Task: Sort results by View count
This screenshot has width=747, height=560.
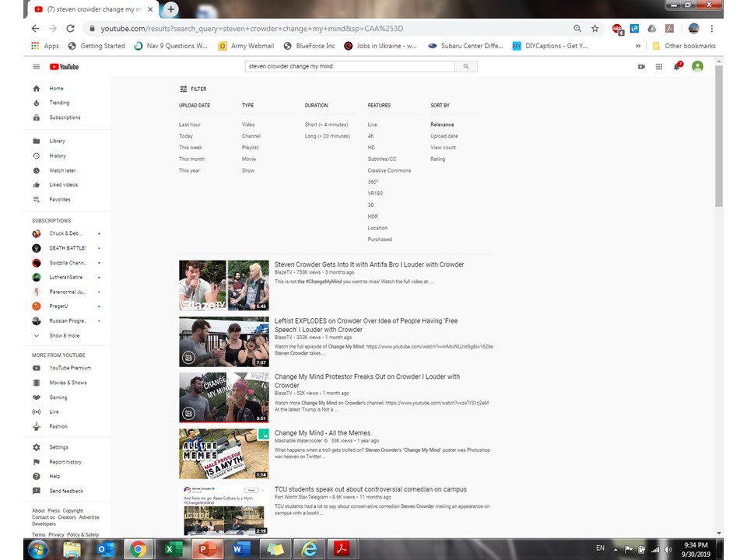Action: (443, 148)
